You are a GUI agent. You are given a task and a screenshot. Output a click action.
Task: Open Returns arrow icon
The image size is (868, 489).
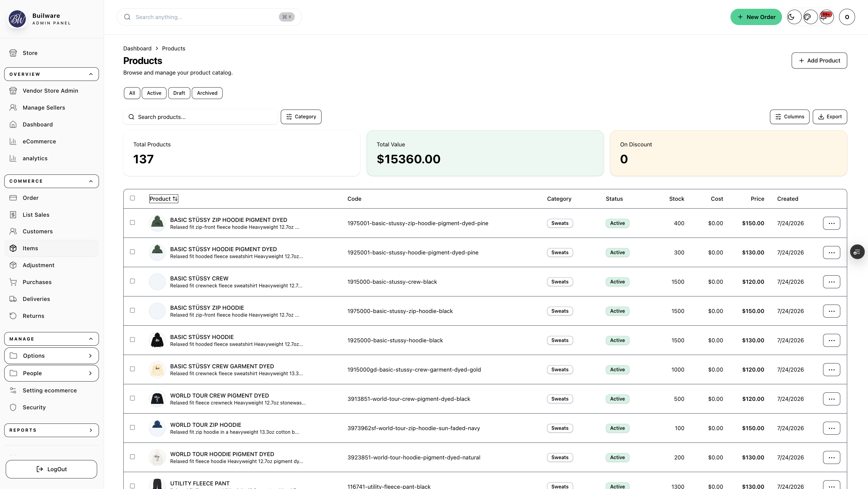[x=13, y=316]
